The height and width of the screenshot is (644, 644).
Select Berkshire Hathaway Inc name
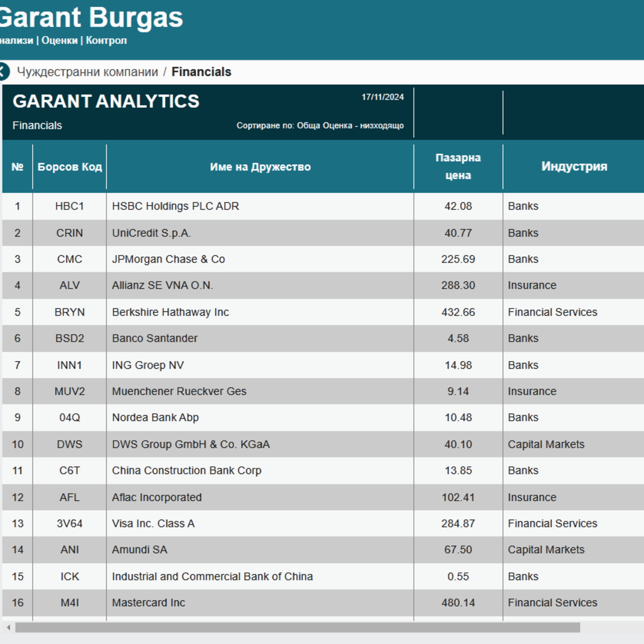tap(170, 312)
